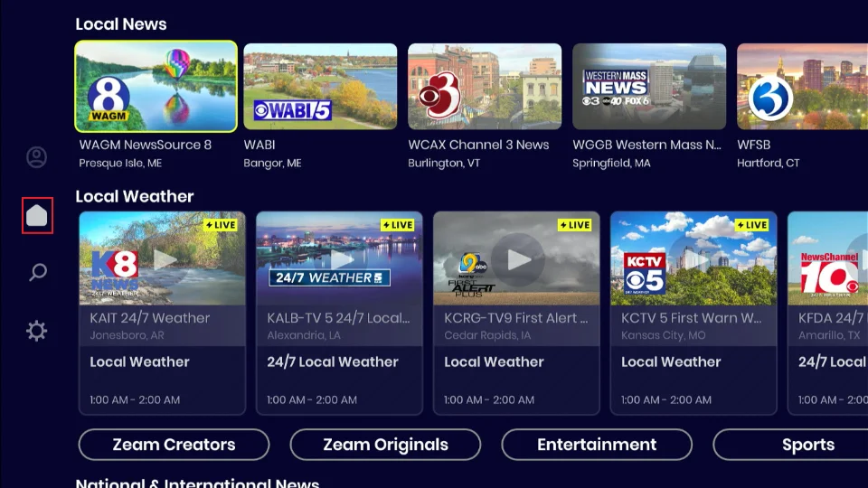
Task: Select the Home icon in sidebar
Action: [x=37, y=215]
